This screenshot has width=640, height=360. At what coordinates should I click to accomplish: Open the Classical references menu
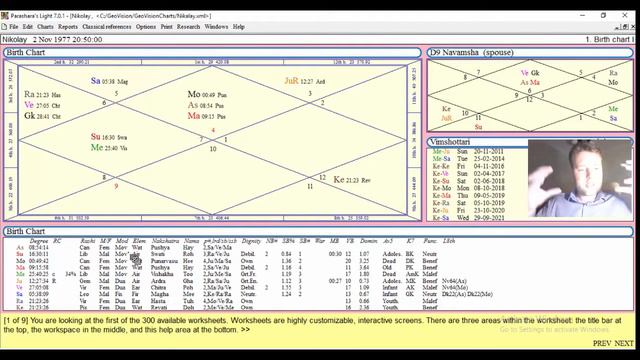(107, 27)
